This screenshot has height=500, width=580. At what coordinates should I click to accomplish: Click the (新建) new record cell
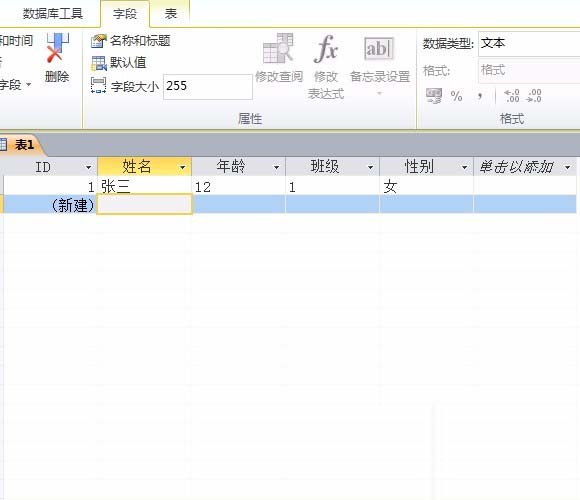pos(50,205)
